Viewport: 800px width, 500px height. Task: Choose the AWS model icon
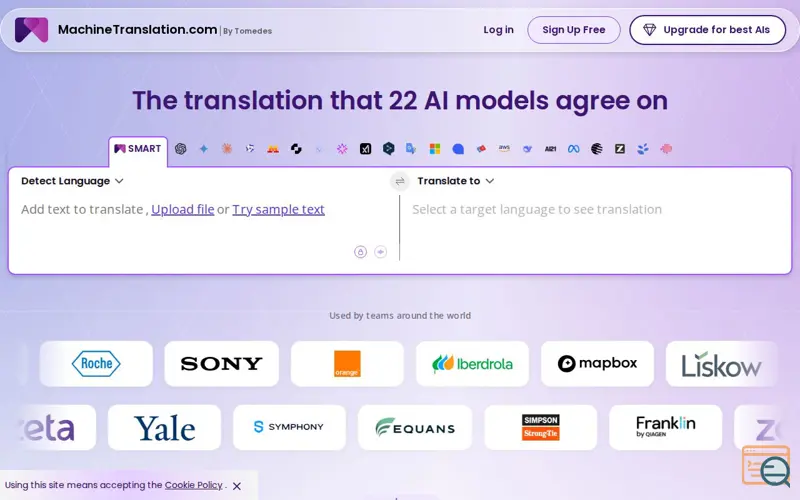(504, 148)
